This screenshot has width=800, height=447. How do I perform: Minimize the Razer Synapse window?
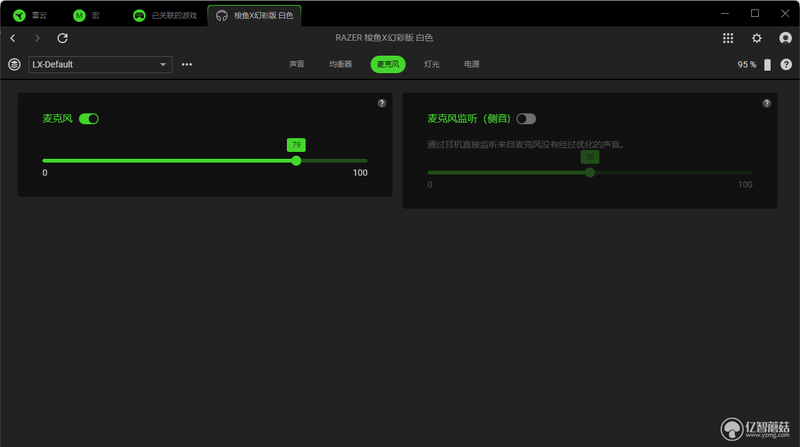click(x=724, y=13)
